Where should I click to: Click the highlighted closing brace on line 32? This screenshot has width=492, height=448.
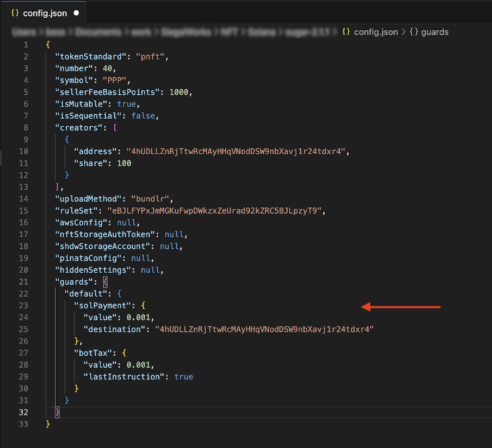pyautogui.click(x=57, y=412)
